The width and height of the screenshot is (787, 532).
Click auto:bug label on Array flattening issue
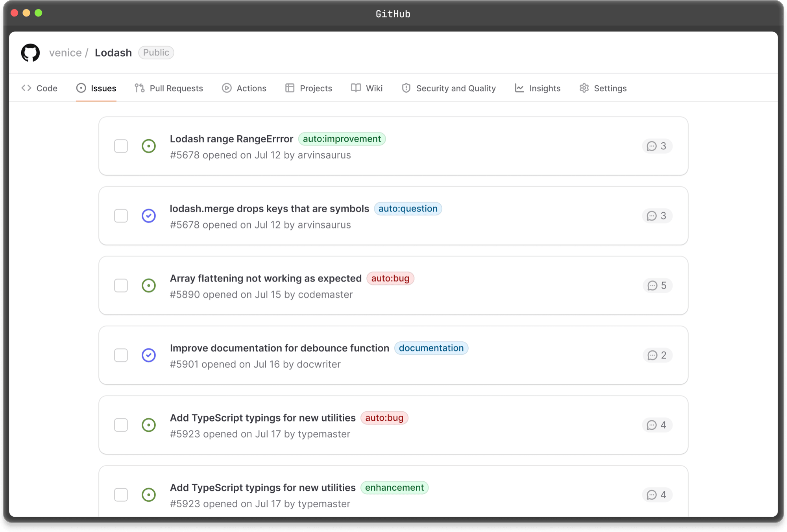pyautogui.click(x=390, y=278)
